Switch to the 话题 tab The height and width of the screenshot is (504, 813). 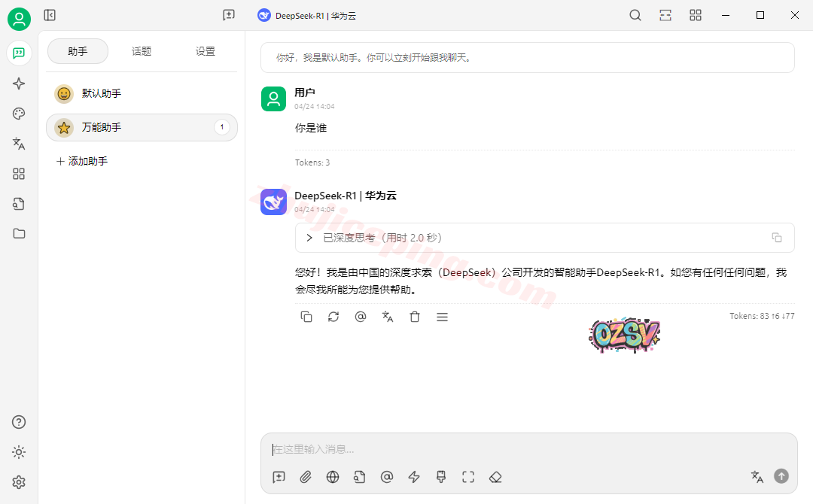point(142,51)
